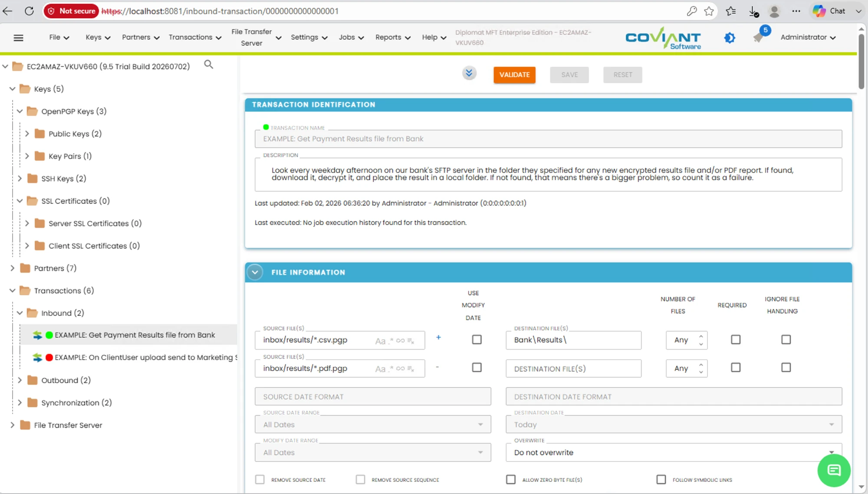Enable Use Modify Date for csv.pgp row

coord(477,340)
